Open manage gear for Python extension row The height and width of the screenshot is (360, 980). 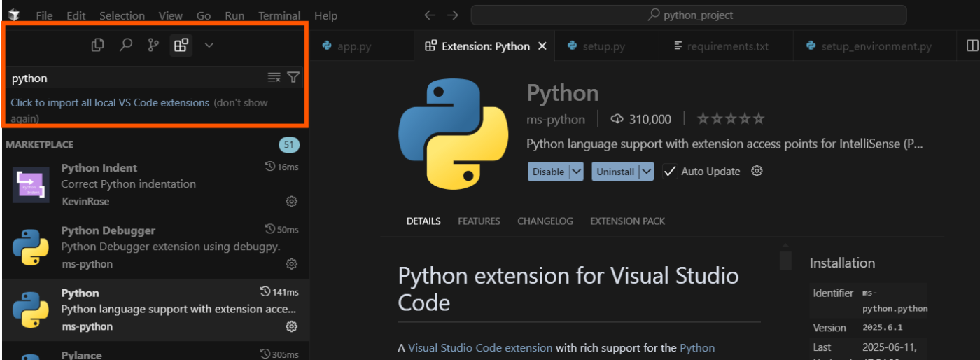pyautogui.click(x=292, y=326)
